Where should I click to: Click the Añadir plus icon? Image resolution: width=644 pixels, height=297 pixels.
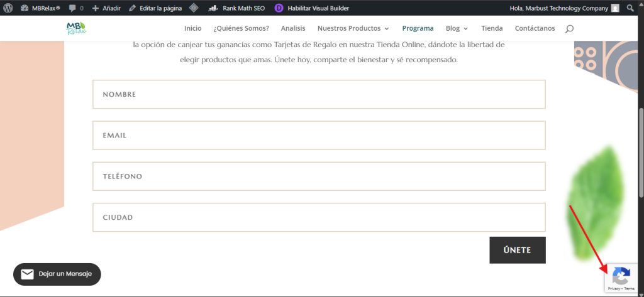(96, 8)
